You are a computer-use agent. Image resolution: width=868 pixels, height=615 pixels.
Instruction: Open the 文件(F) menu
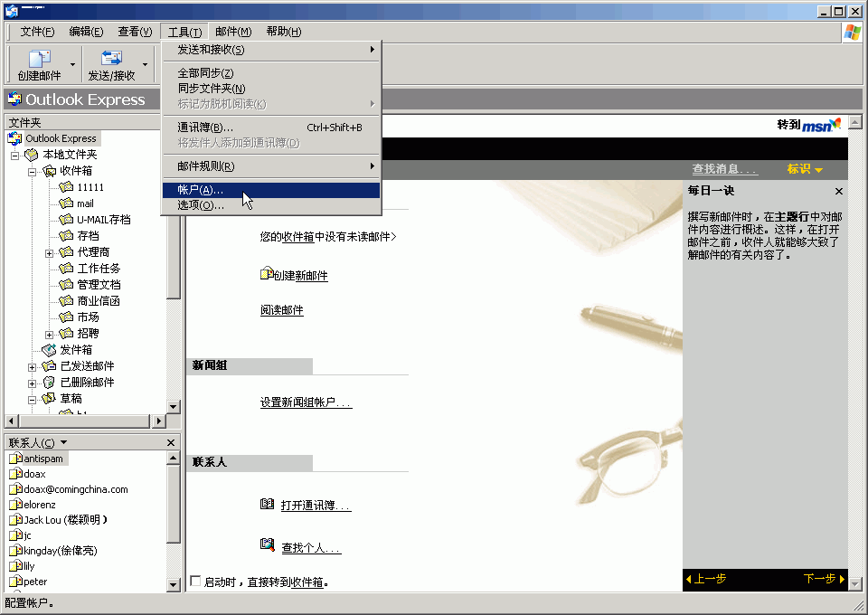[x=37, y=32]
